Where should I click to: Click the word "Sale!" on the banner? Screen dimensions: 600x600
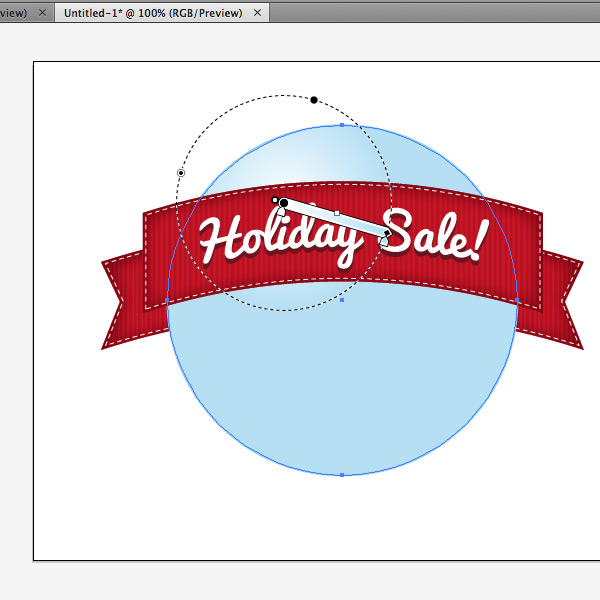(435, 235)
